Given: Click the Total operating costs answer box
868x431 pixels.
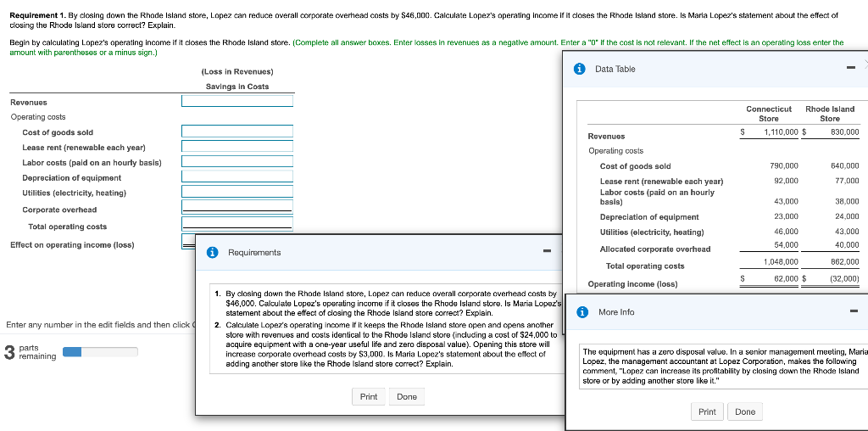Looking at the screenshot, I should 237,224.
